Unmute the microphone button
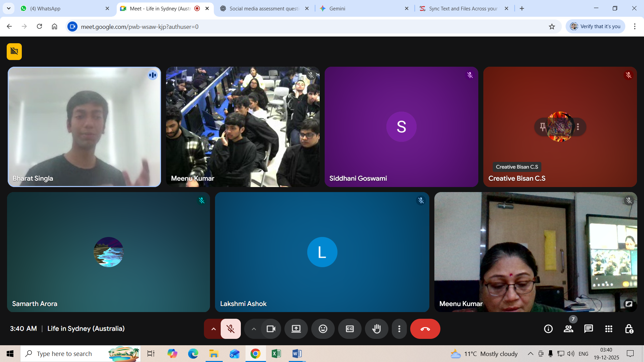 [230, 329]
